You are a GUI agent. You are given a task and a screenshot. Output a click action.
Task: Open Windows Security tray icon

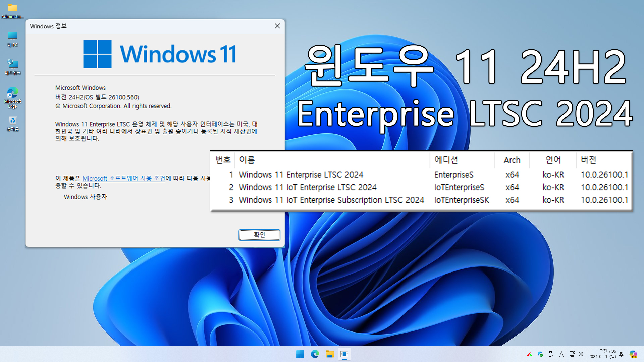point(540,354)
